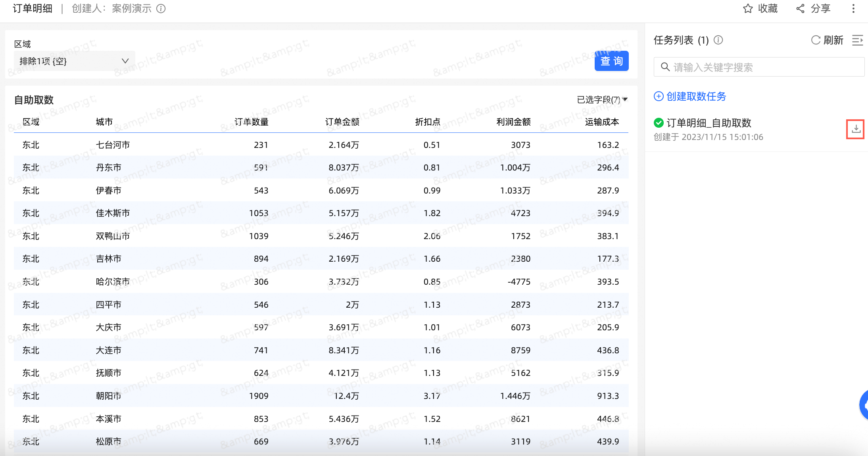Screen dimensions: 868x456
Task: Collapse the task list panel icon
Action: click(857, 40)
